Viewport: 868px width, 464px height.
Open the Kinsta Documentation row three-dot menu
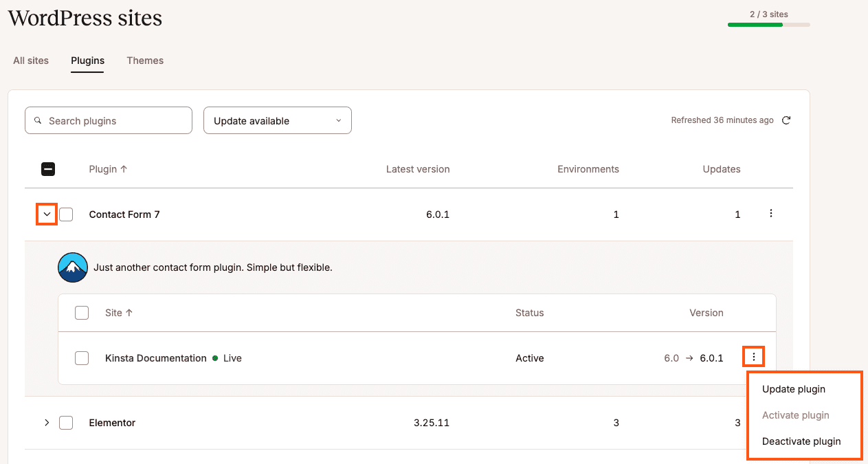click(754, 357)
